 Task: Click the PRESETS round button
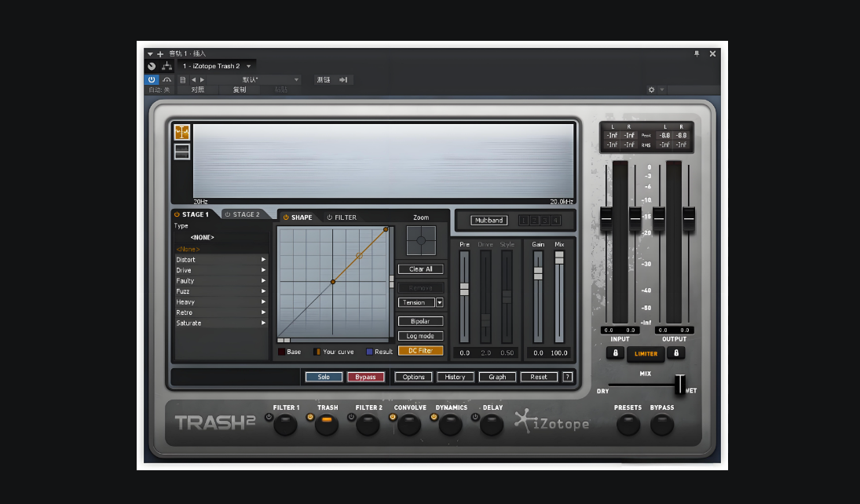[x=628, y=425]
